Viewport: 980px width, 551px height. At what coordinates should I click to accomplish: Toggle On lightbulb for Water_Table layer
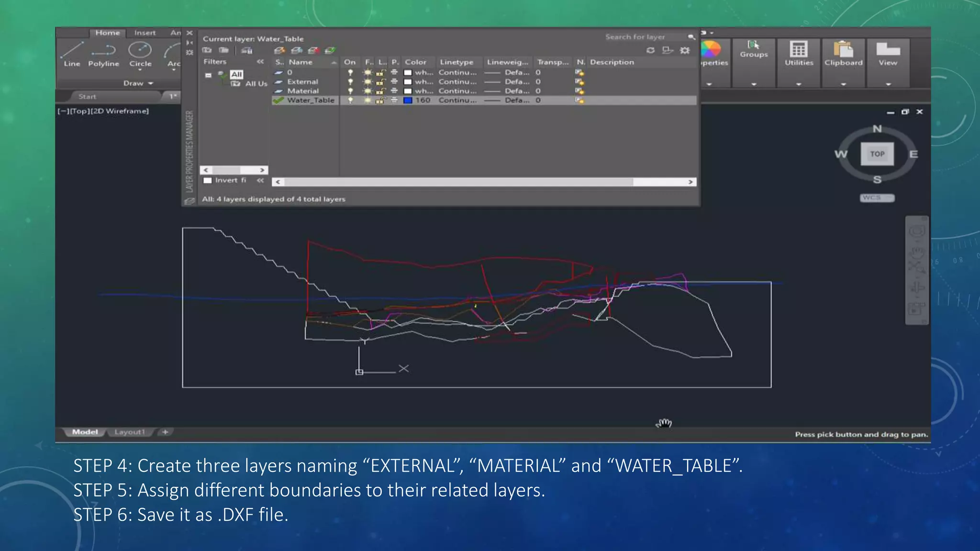[x=350, y=100]
